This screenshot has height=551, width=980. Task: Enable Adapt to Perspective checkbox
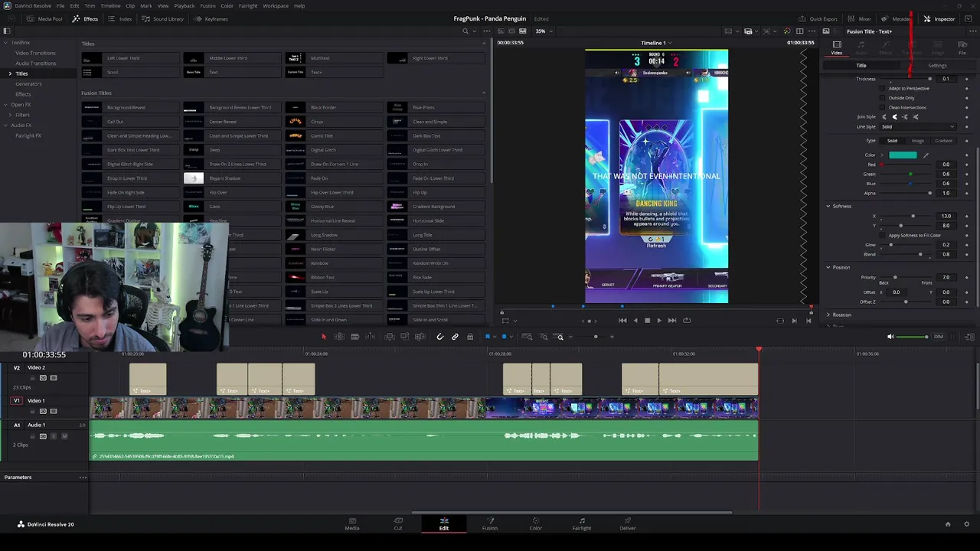pos(883,89)
